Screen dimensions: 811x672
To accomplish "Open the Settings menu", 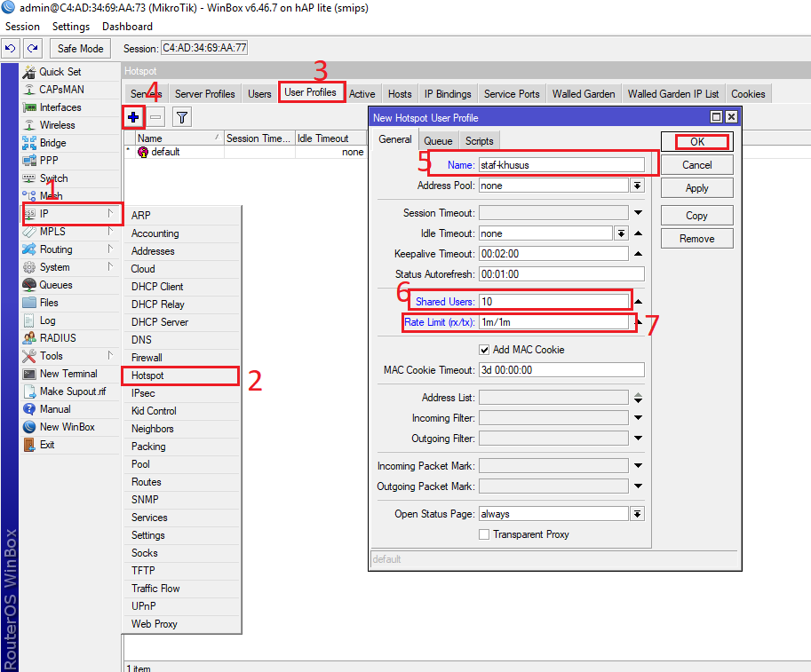I will tap(71, 27).
